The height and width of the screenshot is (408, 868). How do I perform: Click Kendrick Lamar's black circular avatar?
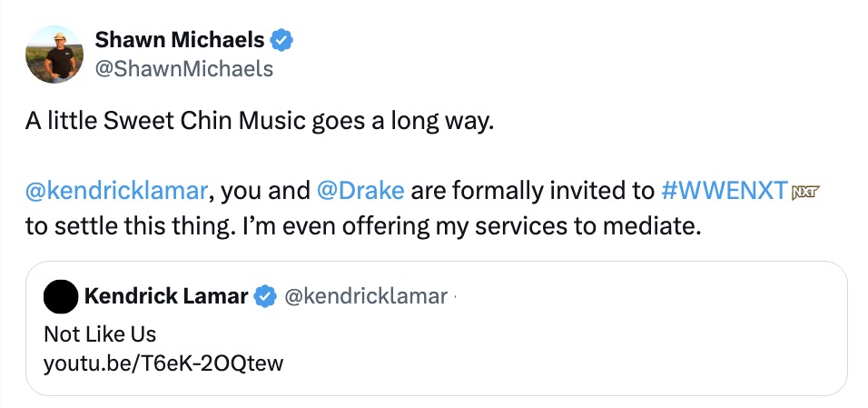point(60,296)
